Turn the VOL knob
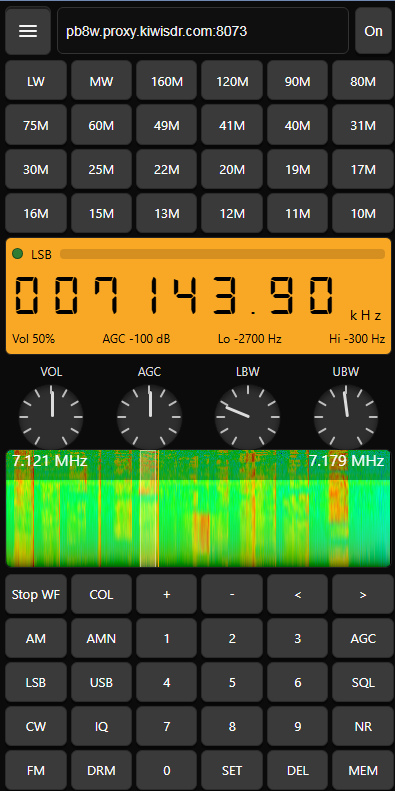 pyautogui.click(x=51, y=417)
